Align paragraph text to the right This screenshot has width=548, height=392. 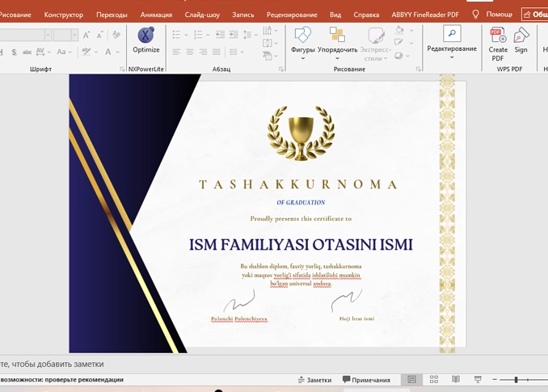pos(203,52)
